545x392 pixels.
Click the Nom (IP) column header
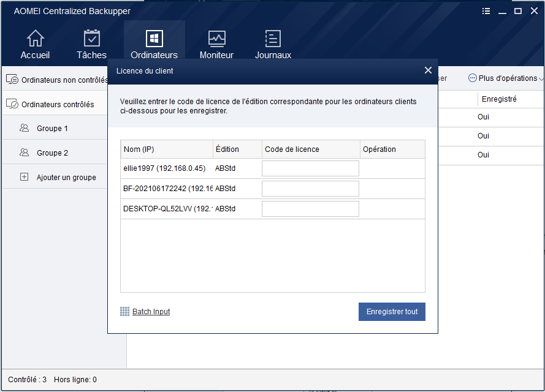click(167, 149)
